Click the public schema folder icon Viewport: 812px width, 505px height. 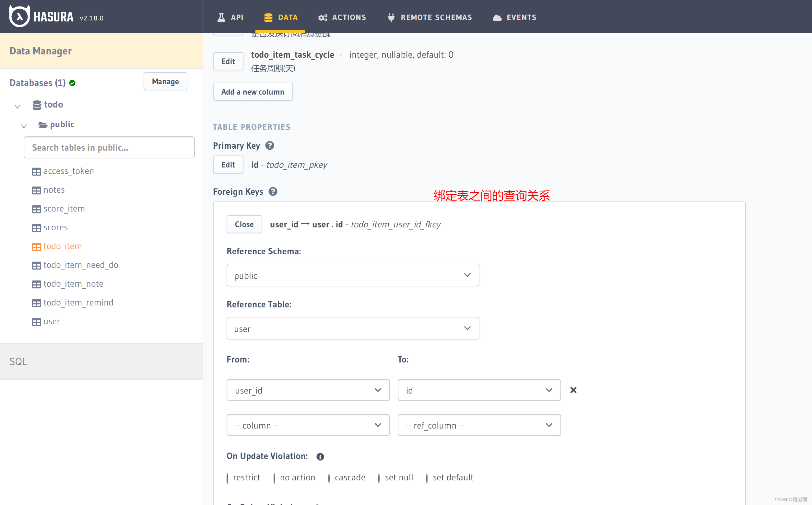pos(42,125)
